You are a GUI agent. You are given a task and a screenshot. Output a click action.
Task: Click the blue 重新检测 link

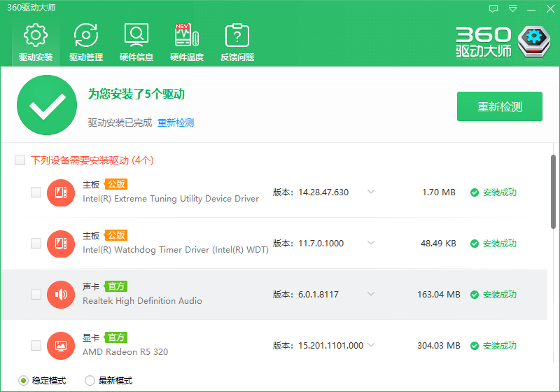tap(176, 122)
